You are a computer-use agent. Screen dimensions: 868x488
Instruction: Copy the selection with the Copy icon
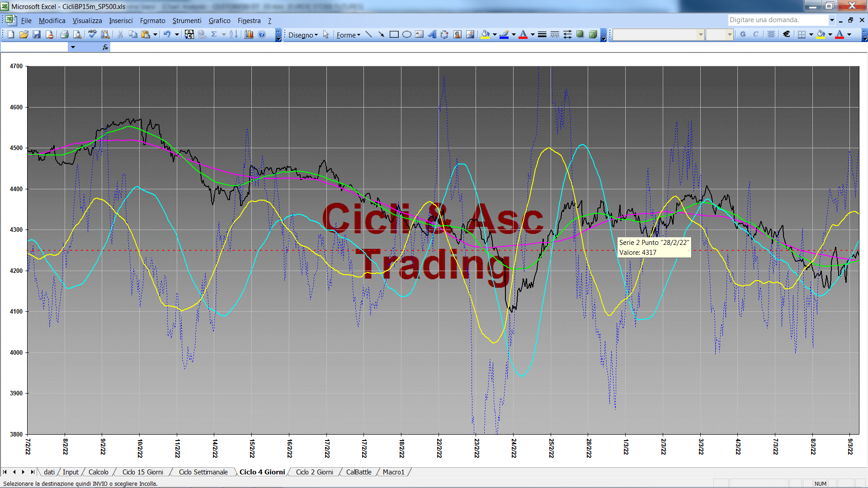pyautogui.click(x=133, y=34)
